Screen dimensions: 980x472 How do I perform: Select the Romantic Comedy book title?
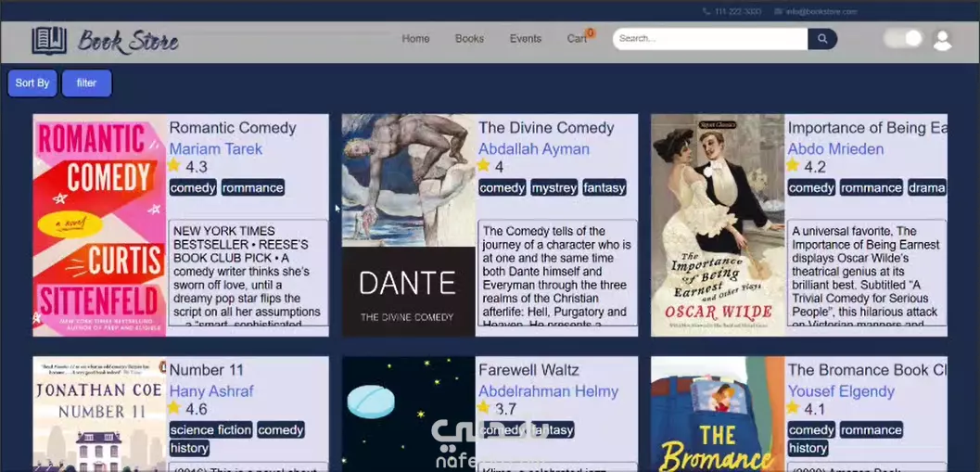pyautogui.click(x=233, y=128)
